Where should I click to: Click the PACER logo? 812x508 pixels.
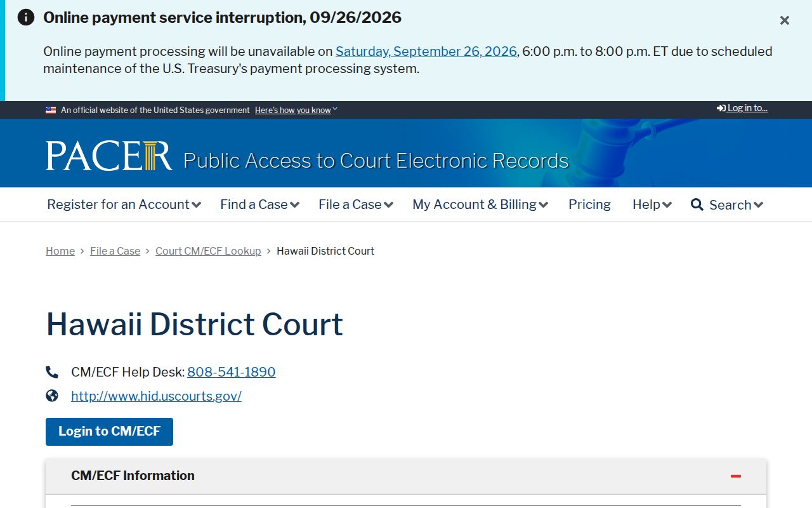tap(109, 156)
